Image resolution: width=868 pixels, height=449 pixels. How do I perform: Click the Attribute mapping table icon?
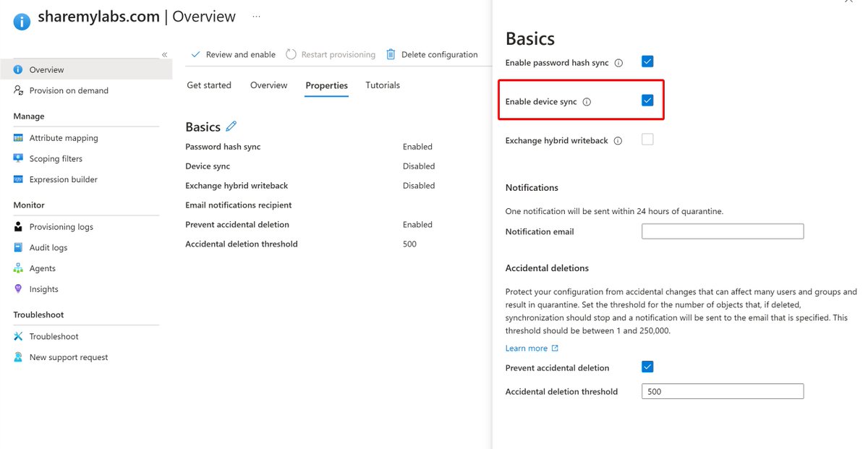18,138
